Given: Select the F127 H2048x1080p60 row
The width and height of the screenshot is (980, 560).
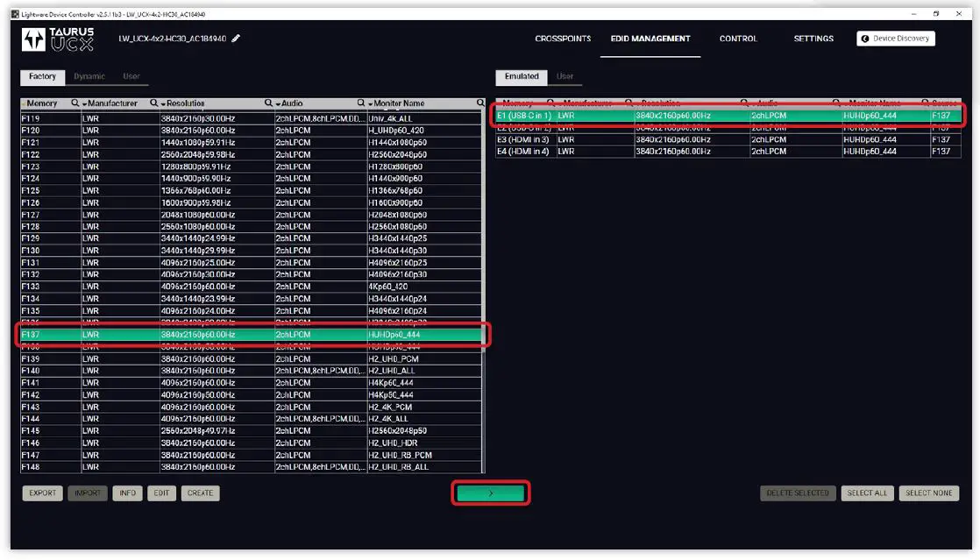Looking at the screenshot, I should pos(252,215).
